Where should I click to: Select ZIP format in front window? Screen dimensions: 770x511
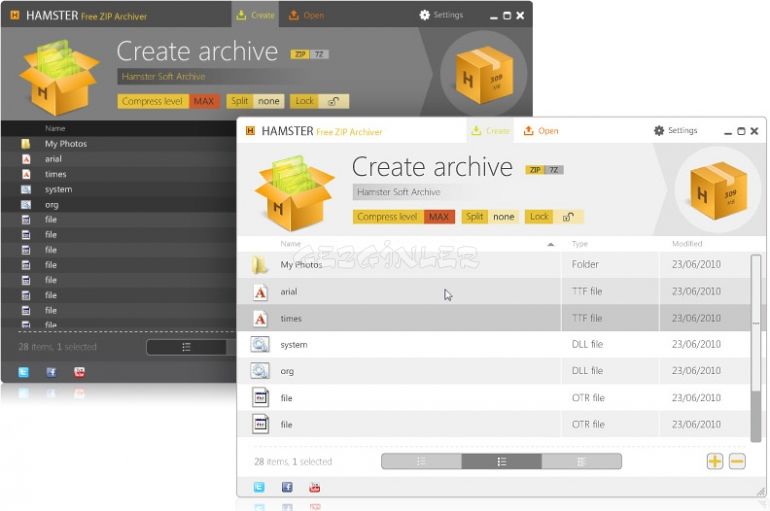tap(535, 170)
